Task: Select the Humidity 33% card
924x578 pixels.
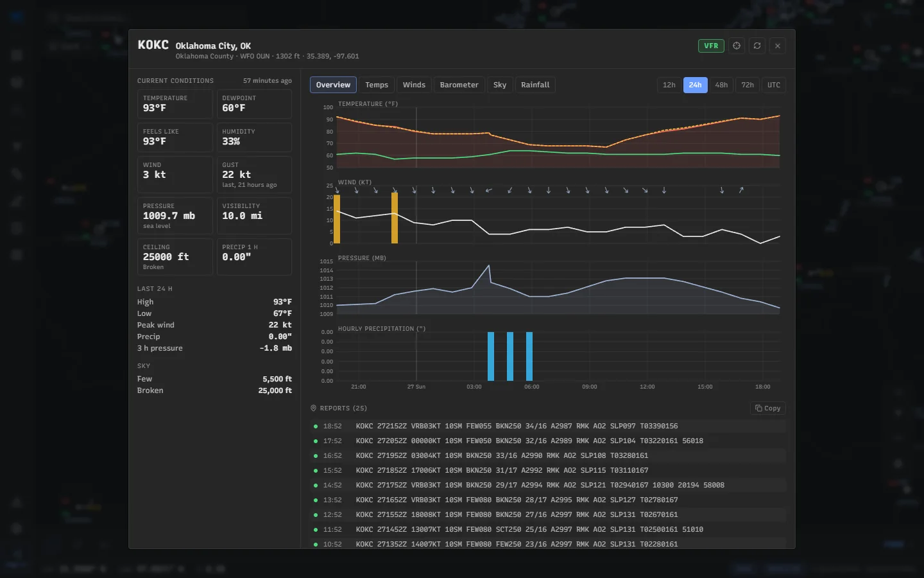Action: [254, 137]
